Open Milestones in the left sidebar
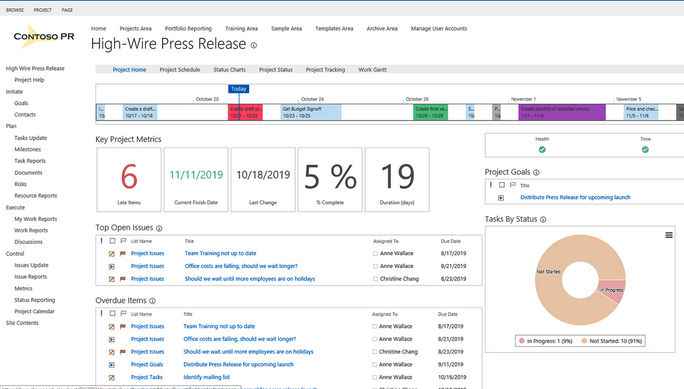 pos(27,149)
